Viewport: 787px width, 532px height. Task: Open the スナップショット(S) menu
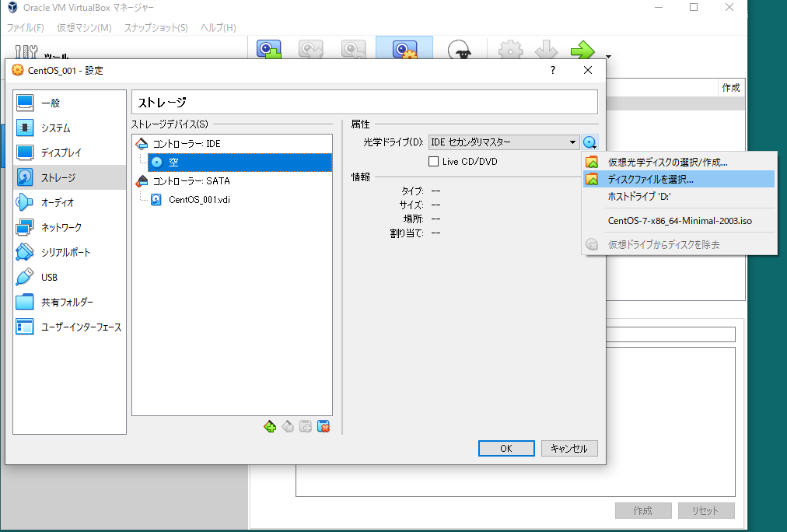point(156,27)
